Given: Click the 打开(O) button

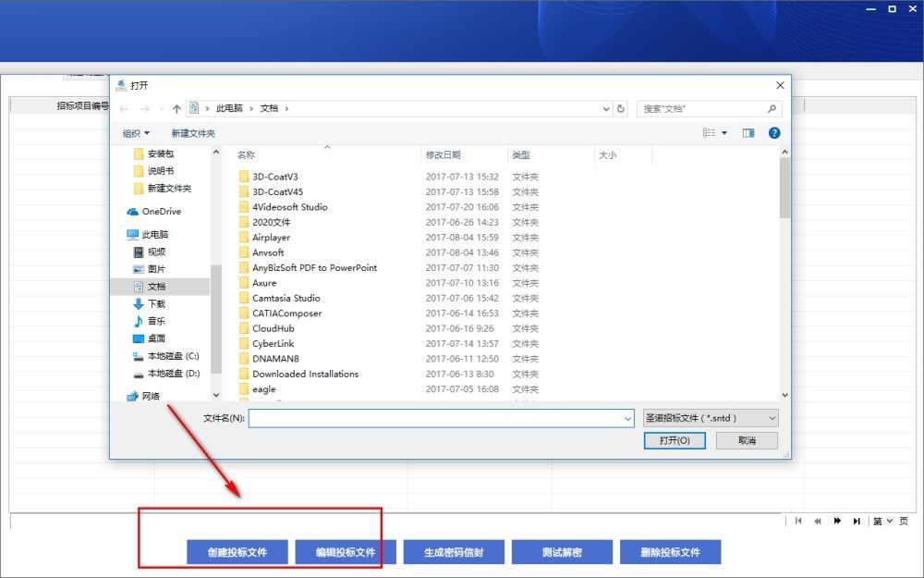Looking at the screenshot, I should pos(675,440).
